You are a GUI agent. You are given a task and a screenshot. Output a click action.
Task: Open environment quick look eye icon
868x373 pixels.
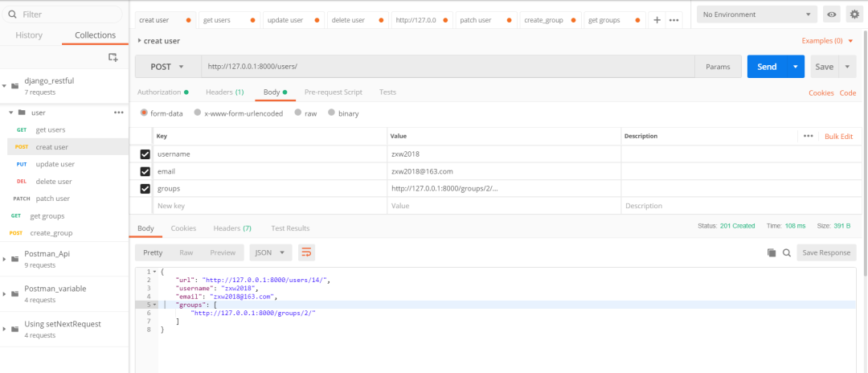[832, 14]
